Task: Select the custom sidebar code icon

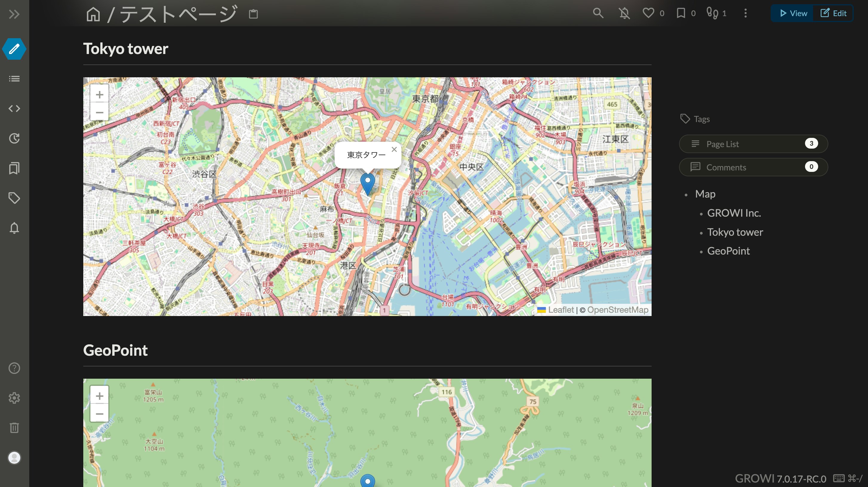Action: tap(14, 108)
